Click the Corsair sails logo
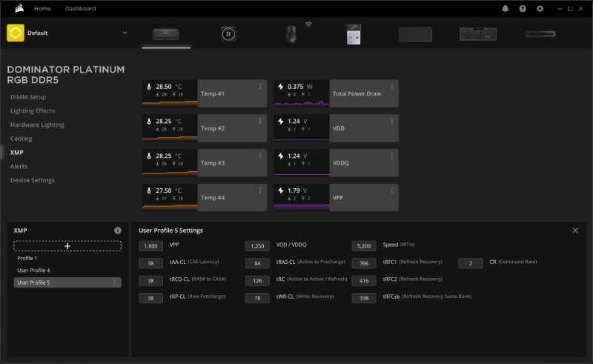This screenshot has width=593, height=364. (x=19, y=8)
